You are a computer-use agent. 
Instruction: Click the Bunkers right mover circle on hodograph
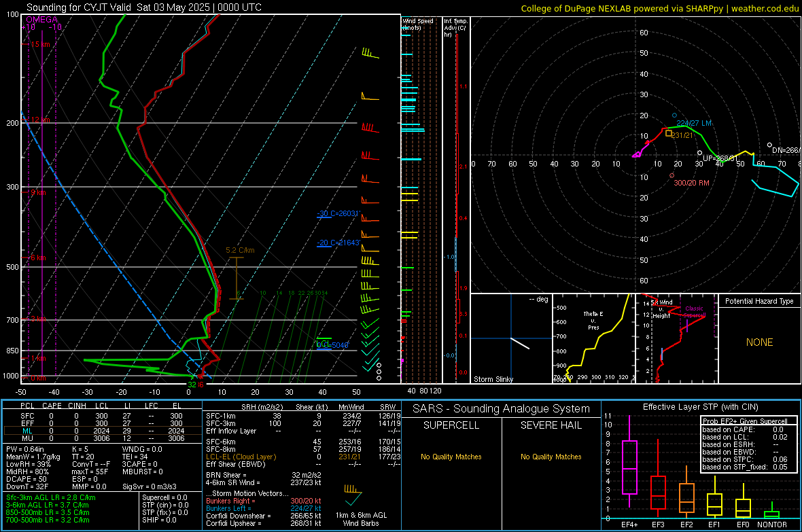(672, 175)
